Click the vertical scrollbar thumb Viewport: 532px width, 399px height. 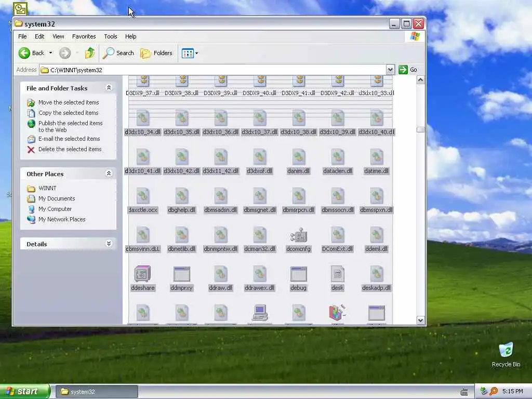click(420, 129)
